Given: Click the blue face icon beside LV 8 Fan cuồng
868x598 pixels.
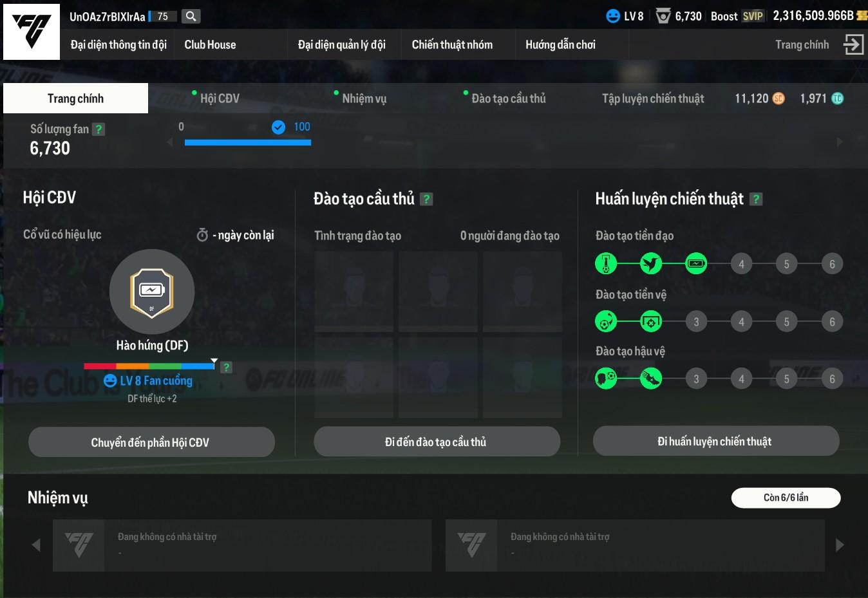Looking at the screenshot, I should tap(110, 381).
